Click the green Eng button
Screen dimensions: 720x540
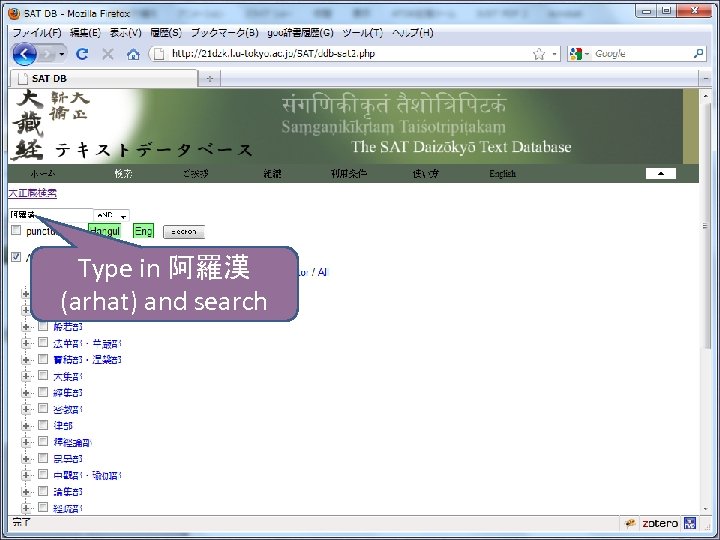coord(143,231)
